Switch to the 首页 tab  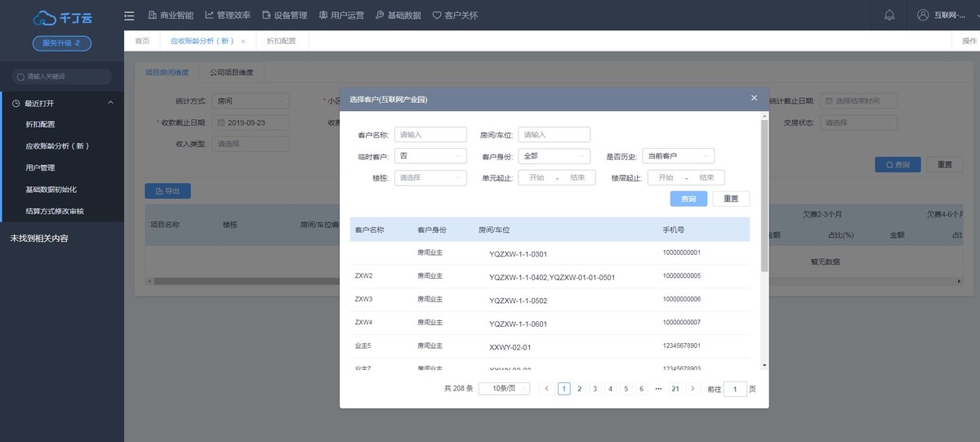click(142, 41)
